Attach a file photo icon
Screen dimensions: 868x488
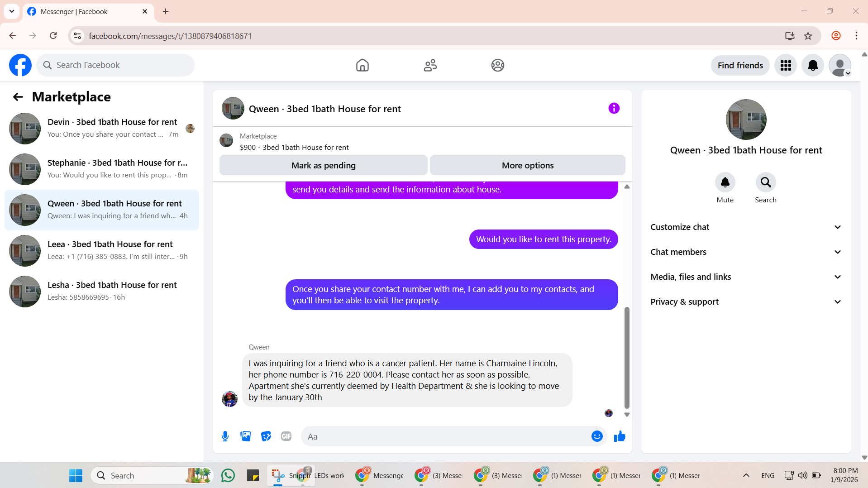[x=245, y=436]
